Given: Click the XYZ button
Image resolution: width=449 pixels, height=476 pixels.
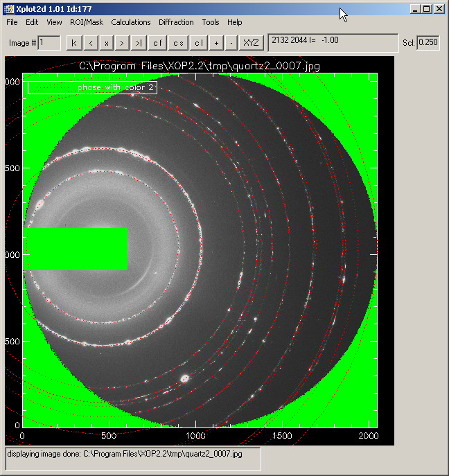Looking at the screenshot, I should click(249, 43).
